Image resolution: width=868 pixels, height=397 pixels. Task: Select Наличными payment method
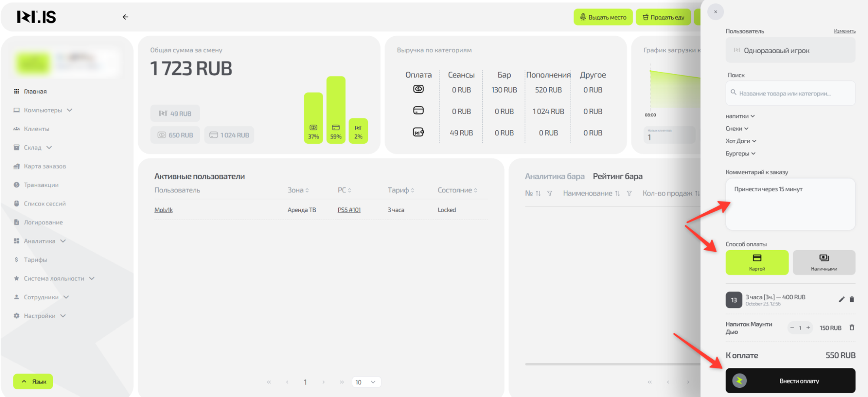[824, 262]
